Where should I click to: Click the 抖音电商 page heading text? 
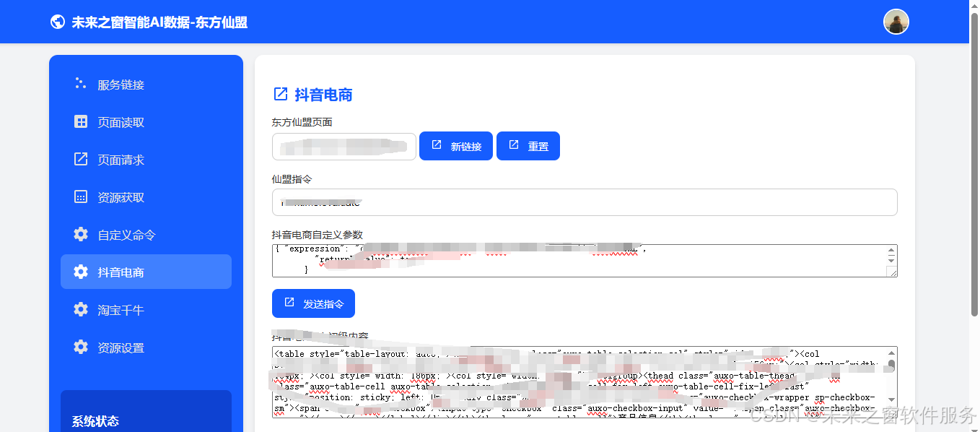coord(323,95)
